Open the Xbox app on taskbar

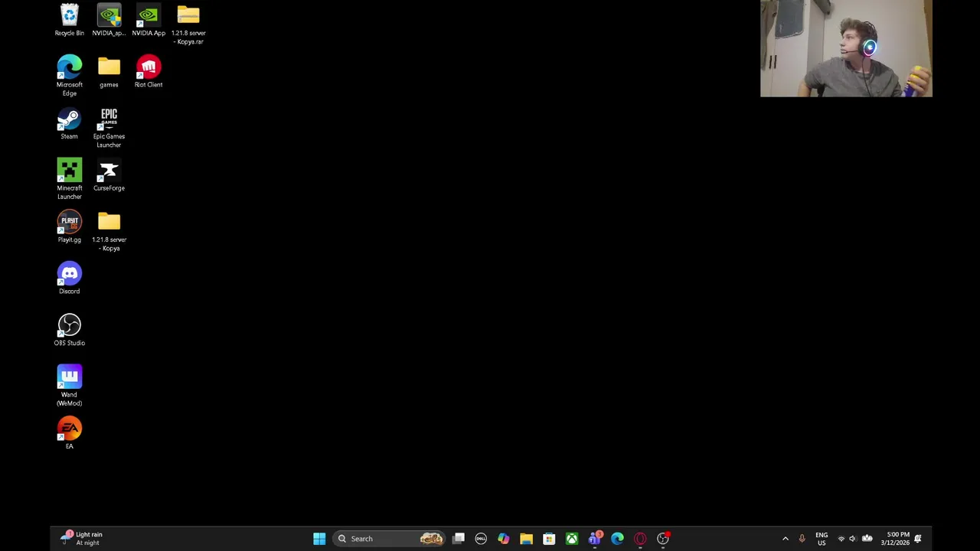pos(572,539)
